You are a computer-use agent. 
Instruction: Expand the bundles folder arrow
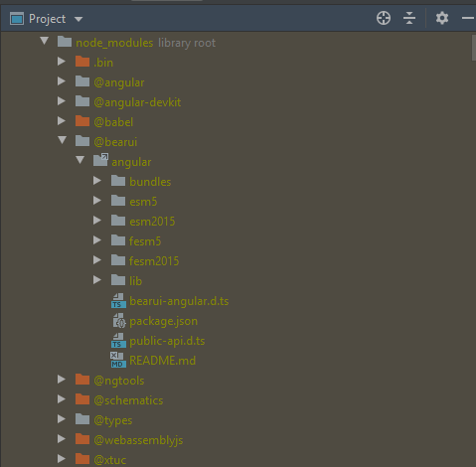point(97,181)
